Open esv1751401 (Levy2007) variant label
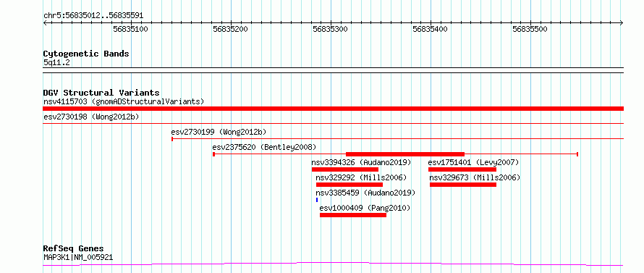Image resolution: width=644 pixels, height=273 pixels. (x=473, y=162)
